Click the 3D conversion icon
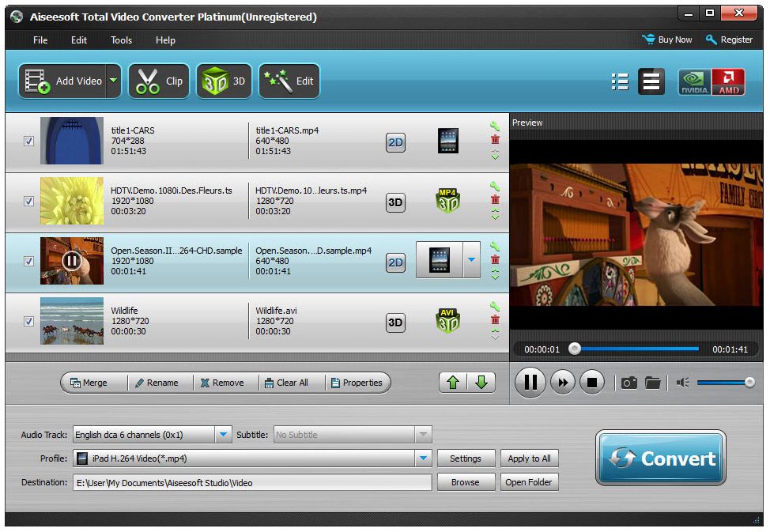 pos(224,81)
